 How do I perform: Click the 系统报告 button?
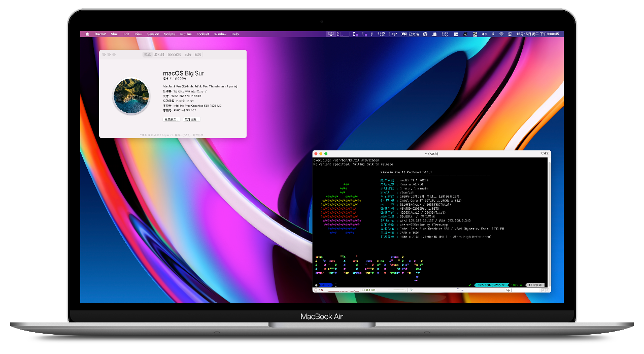click(171, 119)
